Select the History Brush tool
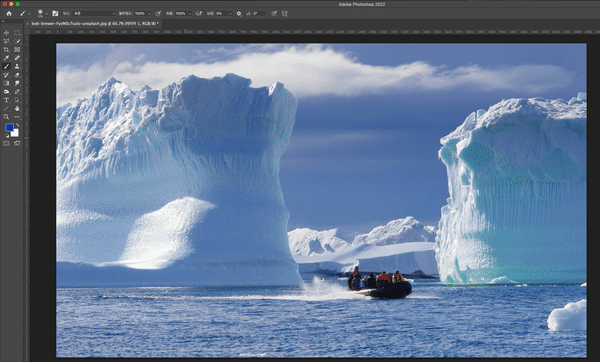 [x=6, y=75]
